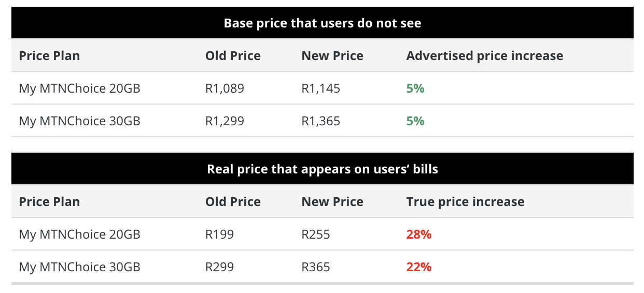
Task: Select "My MTNChoice 20GB" in the R199 row
Action: (x=79, y=235)
